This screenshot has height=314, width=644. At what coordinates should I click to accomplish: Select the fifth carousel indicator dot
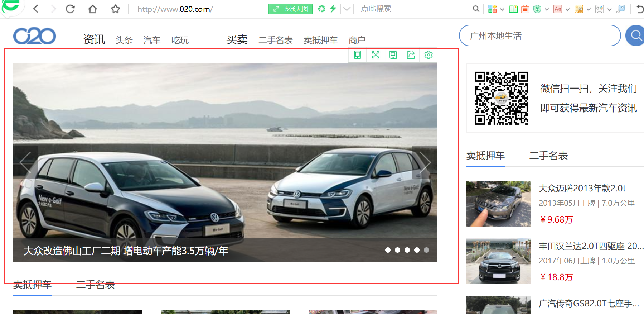coord(426,250)
